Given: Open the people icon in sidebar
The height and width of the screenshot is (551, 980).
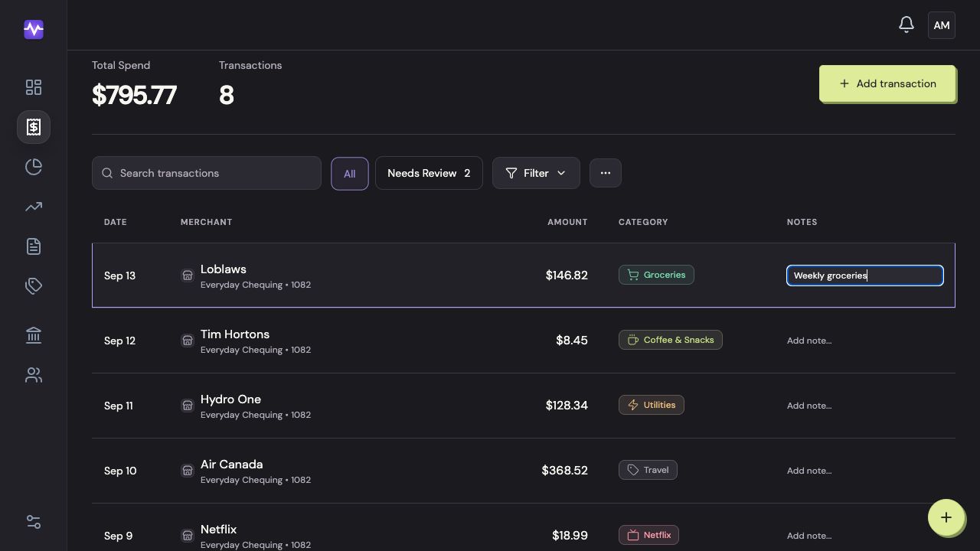Looking at the screenshot, I should (x=34, y=375).
